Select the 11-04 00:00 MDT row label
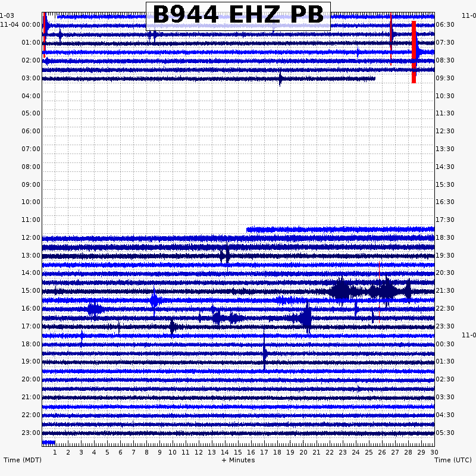This screenshot has height=476, width=476. 20,24
